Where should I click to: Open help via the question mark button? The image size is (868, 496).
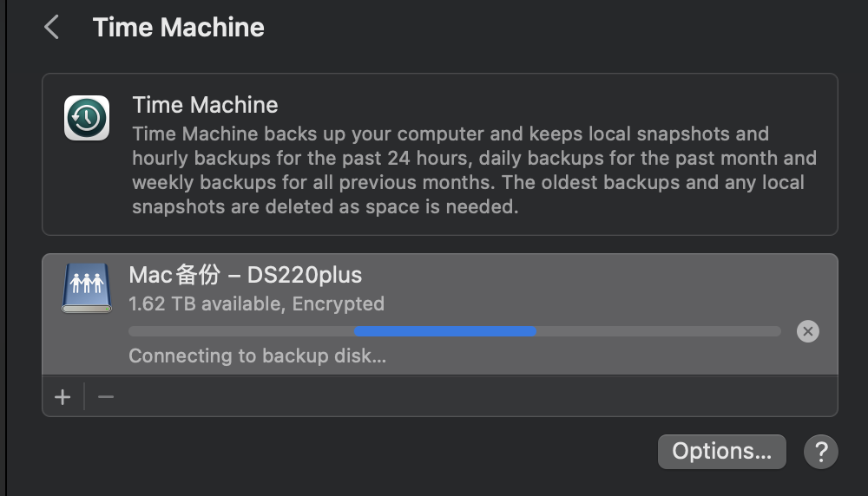(820, 452)
